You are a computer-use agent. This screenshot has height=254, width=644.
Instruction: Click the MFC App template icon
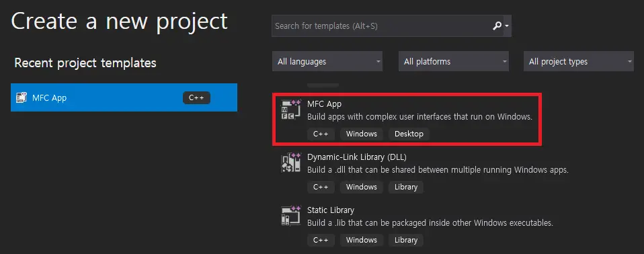291,109
